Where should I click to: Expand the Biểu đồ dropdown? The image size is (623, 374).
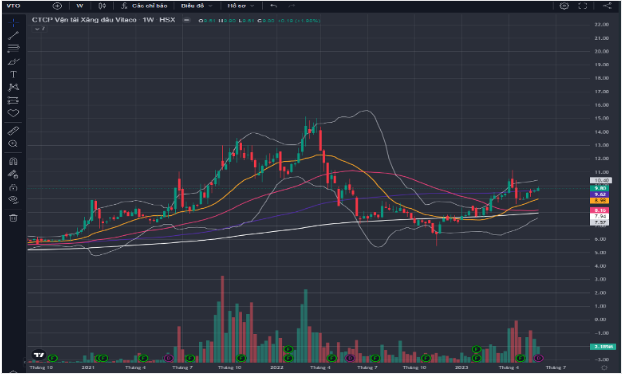[197, 6]
